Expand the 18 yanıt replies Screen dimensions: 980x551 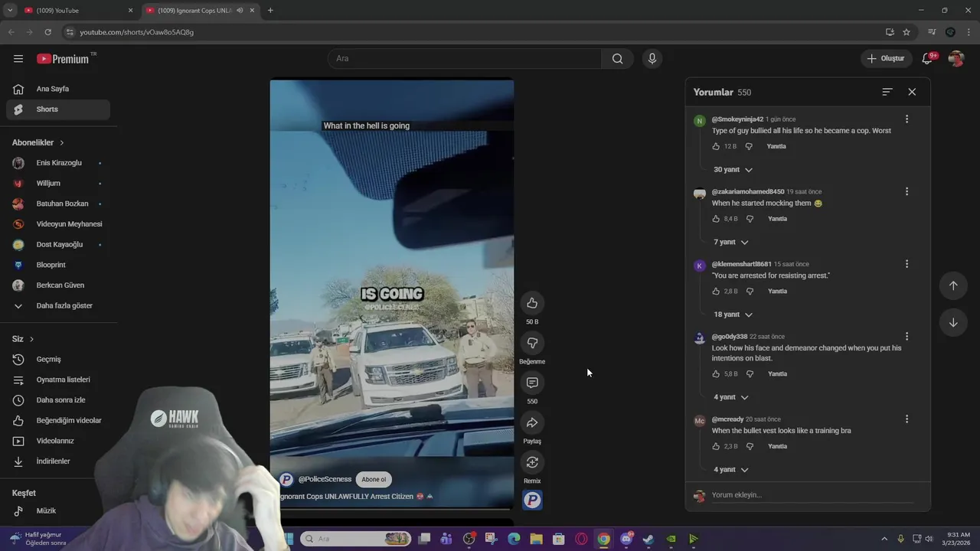733,315
